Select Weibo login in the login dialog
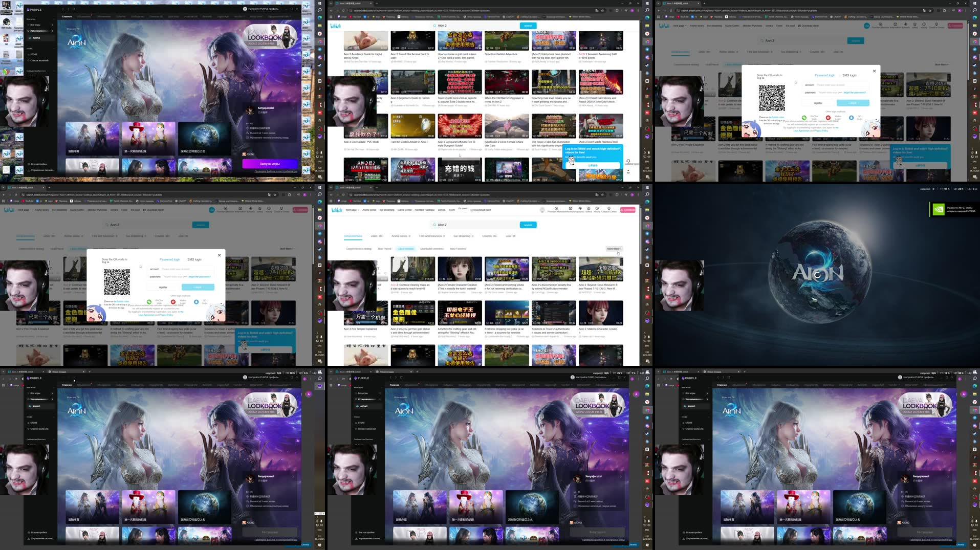The height and width of the screenshot is (550, 980). [173, 302]
